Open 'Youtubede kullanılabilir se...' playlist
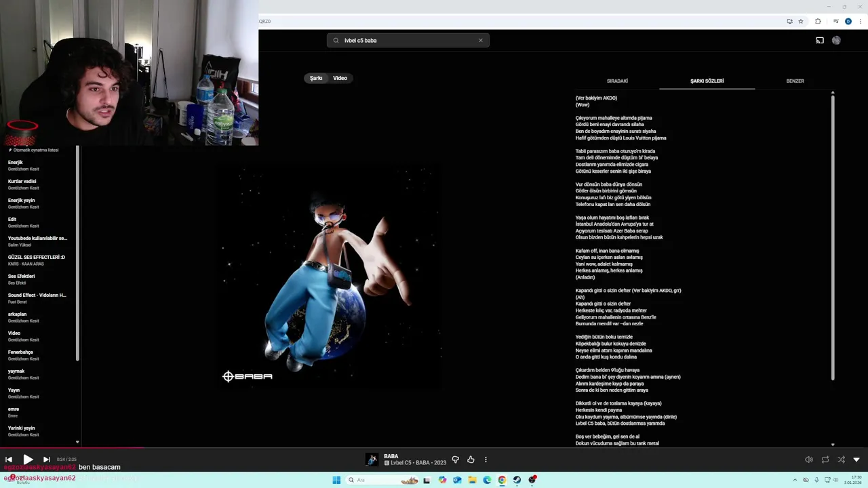Image resolution: width=868 pixels, height=488 pixels. point(38,241)
